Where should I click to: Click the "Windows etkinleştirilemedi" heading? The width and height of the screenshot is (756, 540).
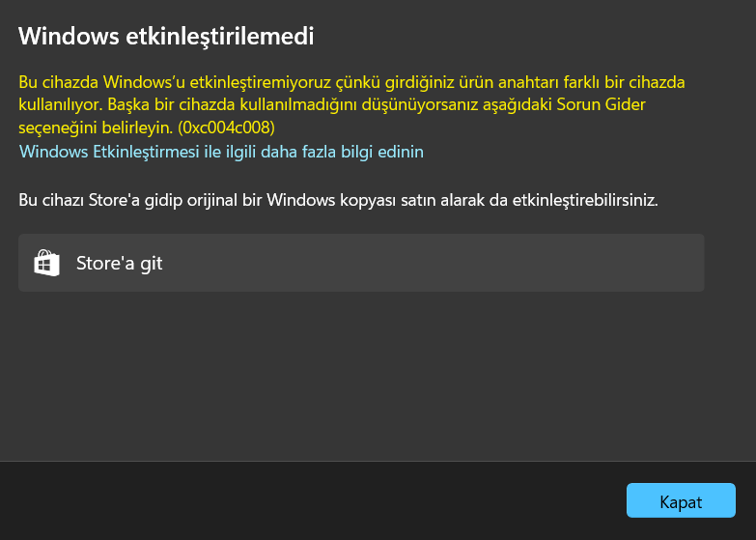(166, 36)
